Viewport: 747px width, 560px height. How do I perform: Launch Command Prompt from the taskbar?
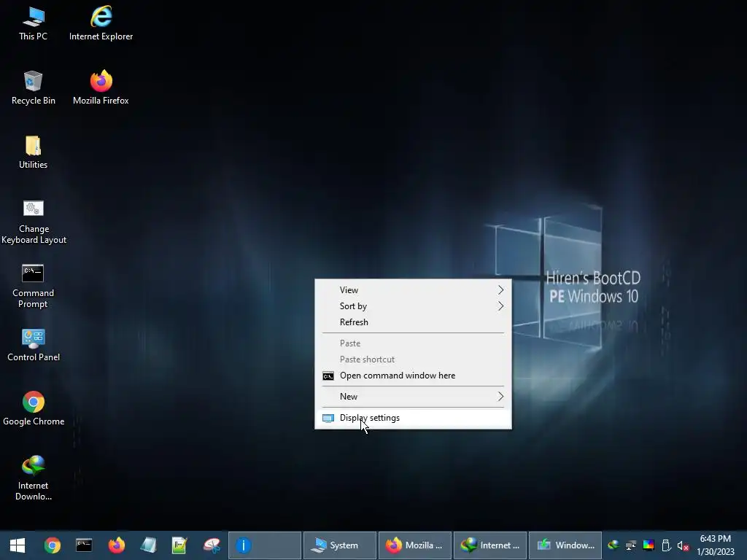tap(84, 545)
